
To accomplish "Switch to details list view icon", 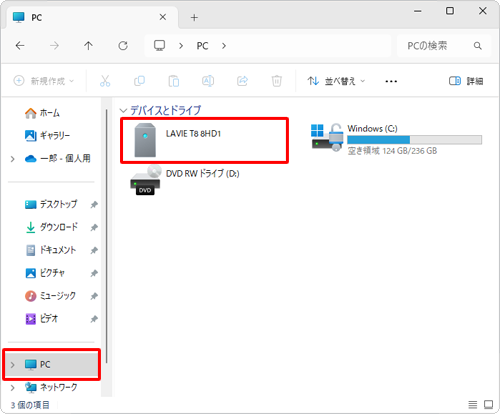I will point(472,405).
